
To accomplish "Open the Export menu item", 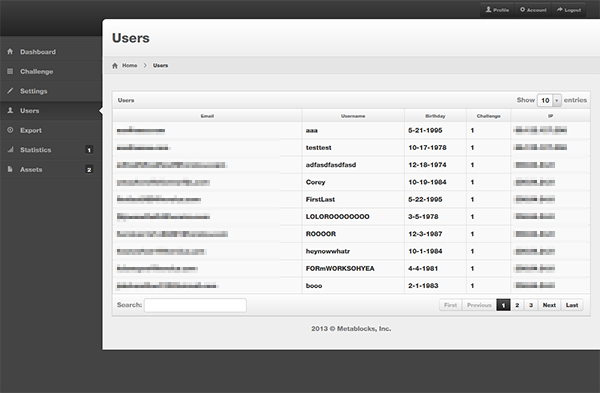I will pos(51,130).
